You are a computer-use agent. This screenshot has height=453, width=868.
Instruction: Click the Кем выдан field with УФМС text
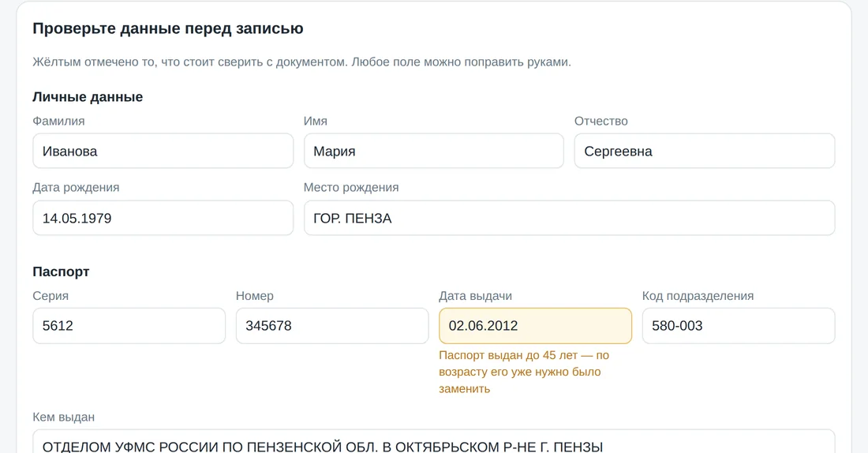coord(433,441)
